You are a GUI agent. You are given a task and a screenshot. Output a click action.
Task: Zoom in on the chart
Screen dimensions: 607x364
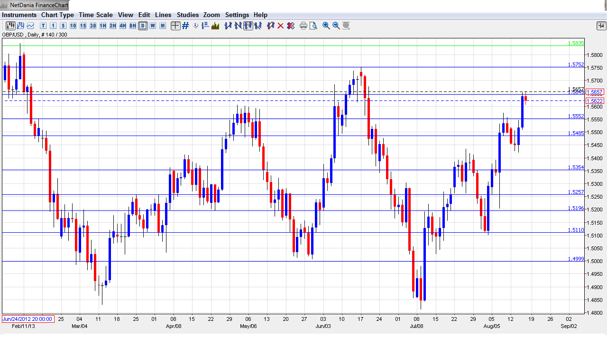(x=326, y=26)
